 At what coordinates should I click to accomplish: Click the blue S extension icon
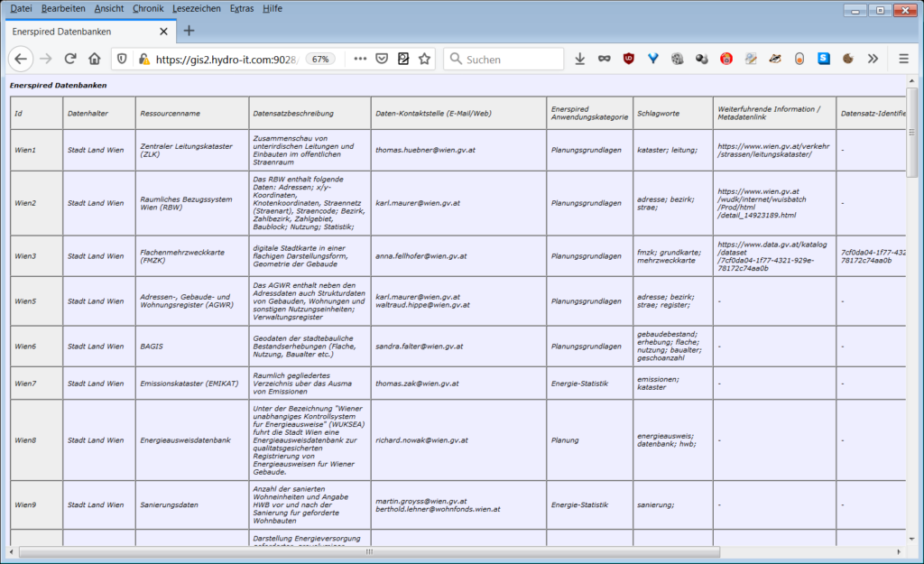(x=824, y=59)
